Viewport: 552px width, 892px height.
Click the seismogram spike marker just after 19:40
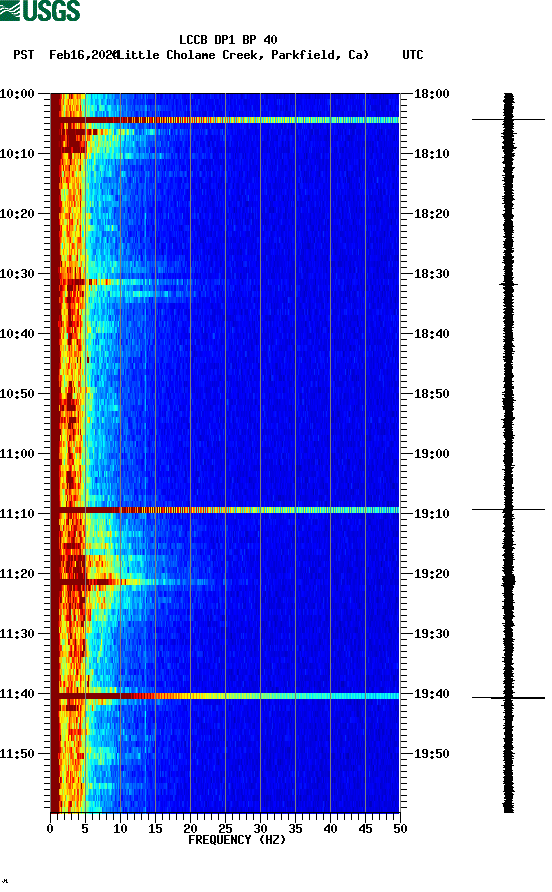pos(508,697)
